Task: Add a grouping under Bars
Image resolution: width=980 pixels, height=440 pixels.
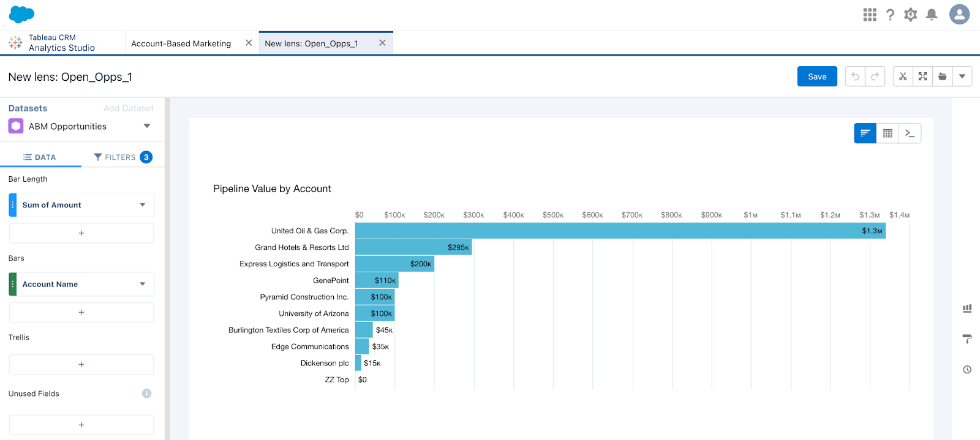Action: [x=81, y=312]
